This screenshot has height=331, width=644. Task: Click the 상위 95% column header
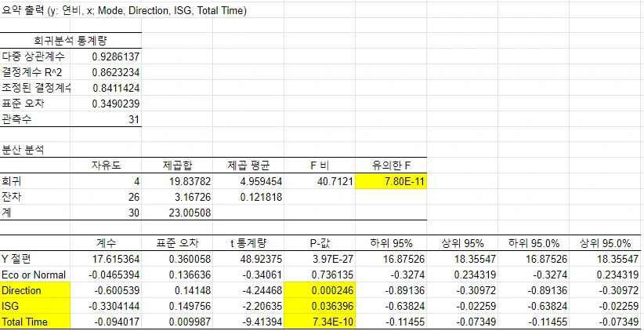pyautogui.click(x=462, y=243)
